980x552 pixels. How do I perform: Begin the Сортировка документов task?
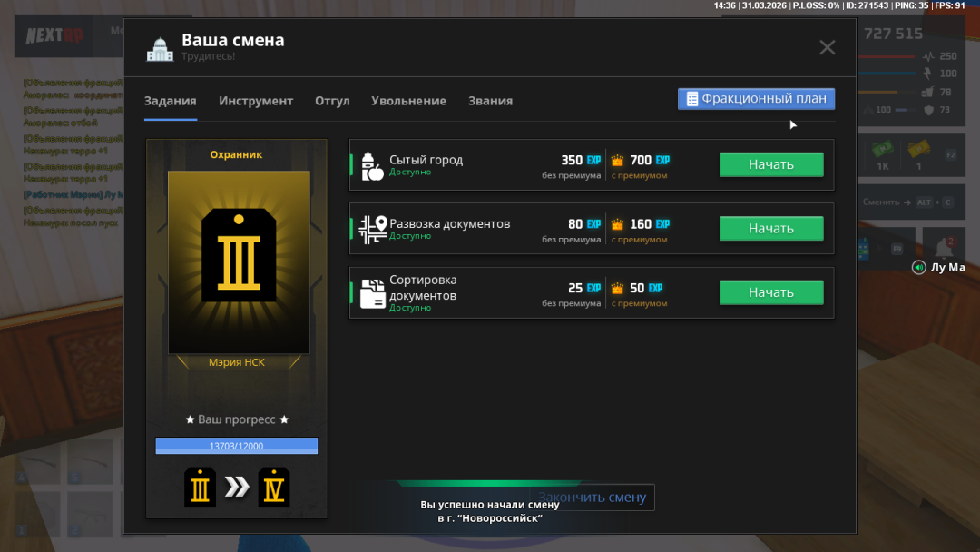click(x=770, y=292)
